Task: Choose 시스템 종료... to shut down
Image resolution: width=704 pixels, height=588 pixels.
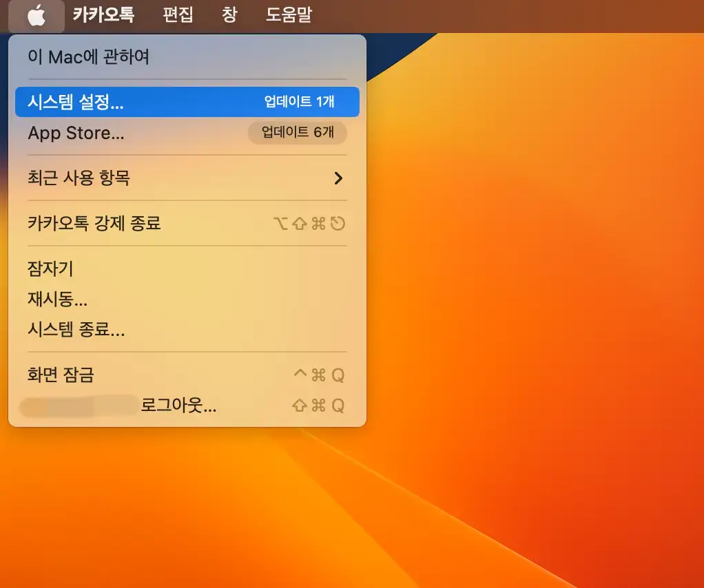Action: point(187,330)
